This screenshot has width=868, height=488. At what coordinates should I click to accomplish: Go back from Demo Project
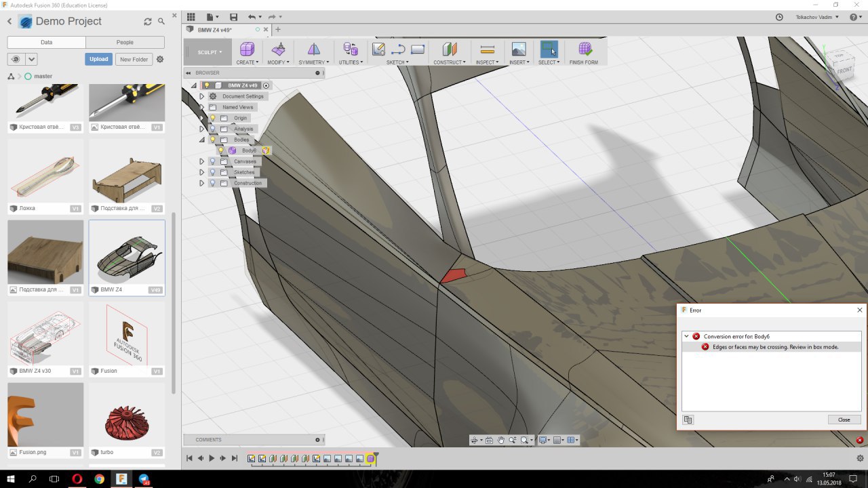pyautogui.click(x=9, y=22)
